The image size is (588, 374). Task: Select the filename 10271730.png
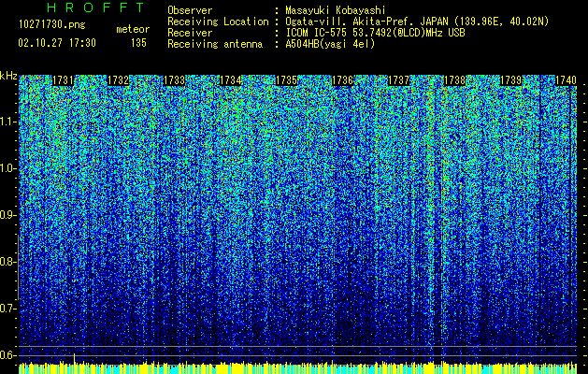pyautogui.click(x=52, y=25)
